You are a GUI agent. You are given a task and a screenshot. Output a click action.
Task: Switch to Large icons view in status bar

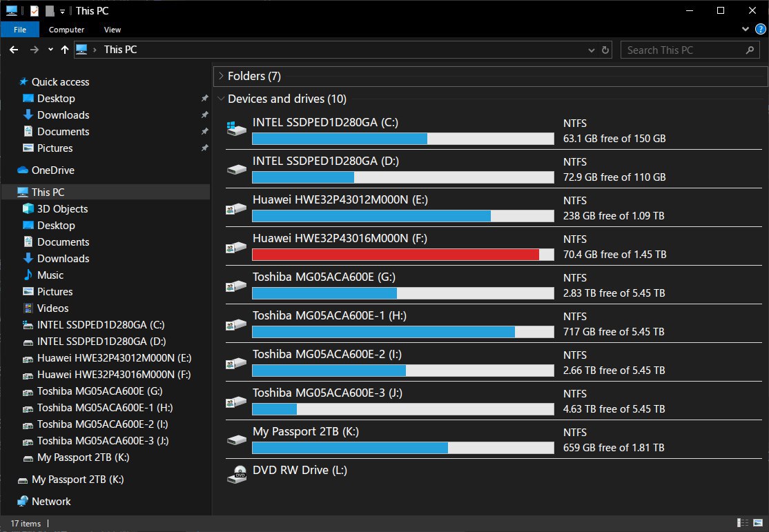[758, 522]
